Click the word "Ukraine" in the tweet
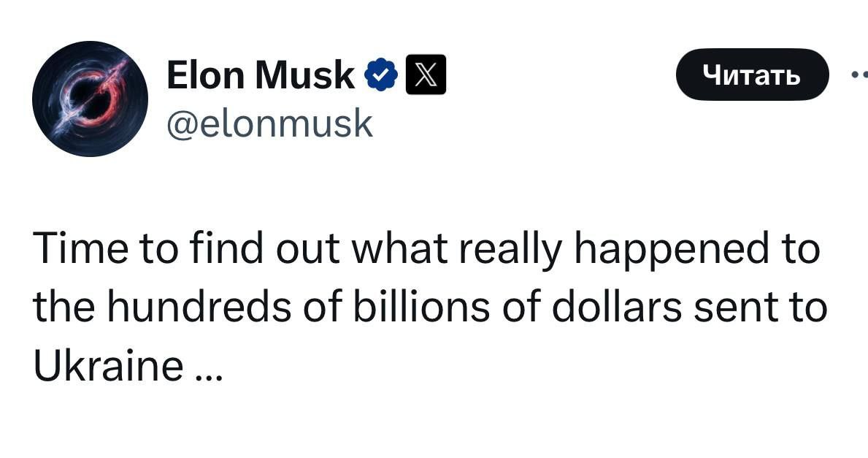This screenshot has width=868, height=458. pos(107,365)
